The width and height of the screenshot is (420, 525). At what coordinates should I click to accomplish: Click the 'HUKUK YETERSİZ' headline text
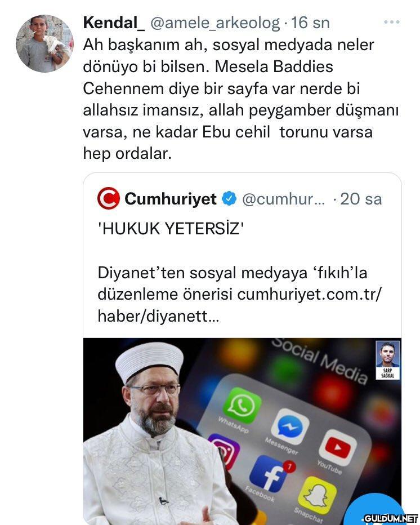(171, 229)
